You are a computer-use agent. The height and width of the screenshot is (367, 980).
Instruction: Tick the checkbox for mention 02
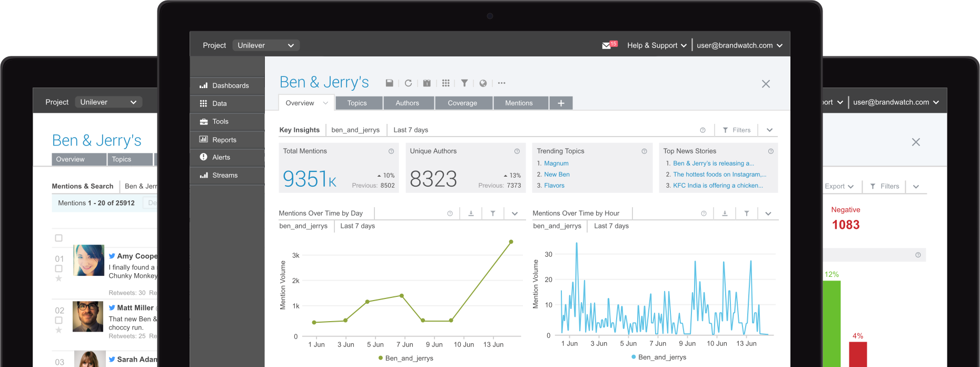point(59,320)
